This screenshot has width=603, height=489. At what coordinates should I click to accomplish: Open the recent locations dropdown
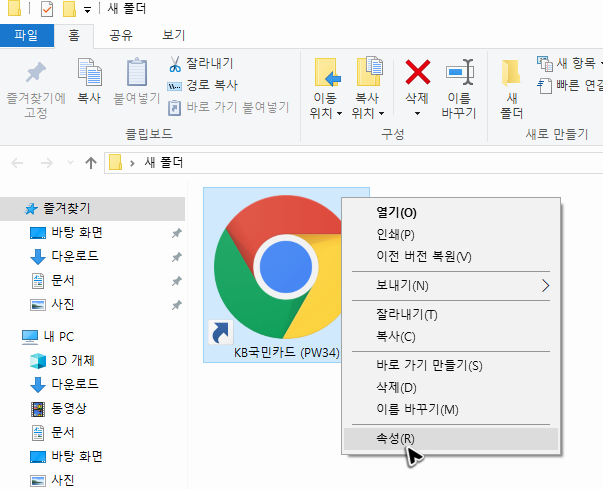70,163
